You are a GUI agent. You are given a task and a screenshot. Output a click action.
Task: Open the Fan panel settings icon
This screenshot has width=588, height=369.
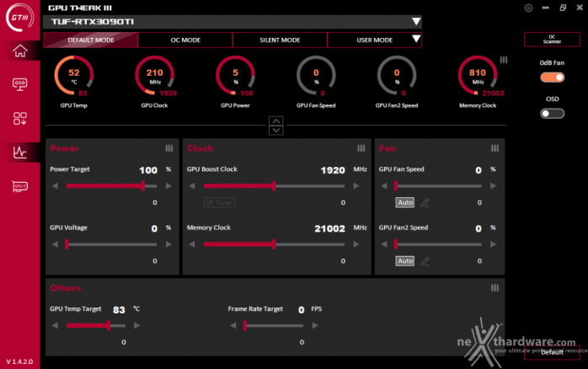pyautogui.click(x=495, y=148)
